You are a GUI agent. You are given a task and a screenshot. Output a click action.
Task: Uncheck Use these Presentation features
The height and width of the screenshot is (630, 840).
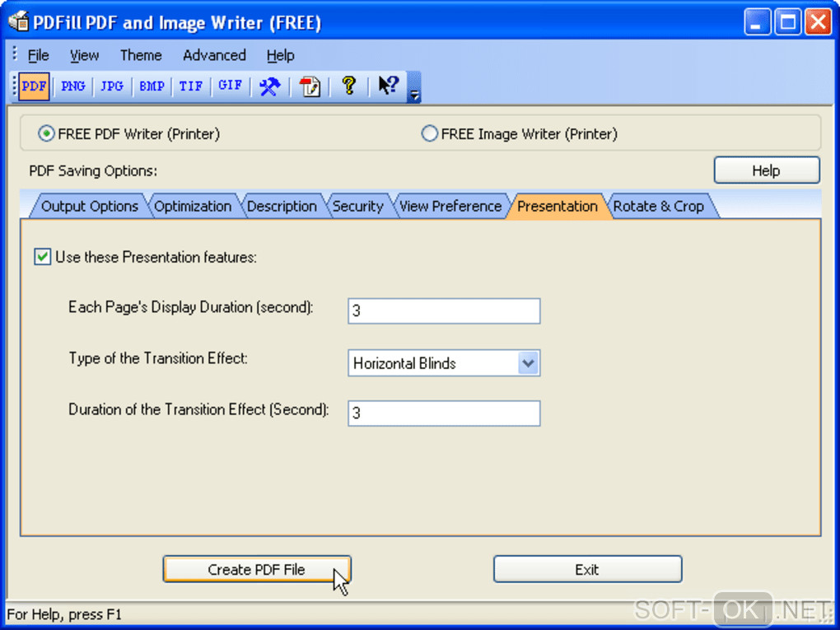point(42,257)
